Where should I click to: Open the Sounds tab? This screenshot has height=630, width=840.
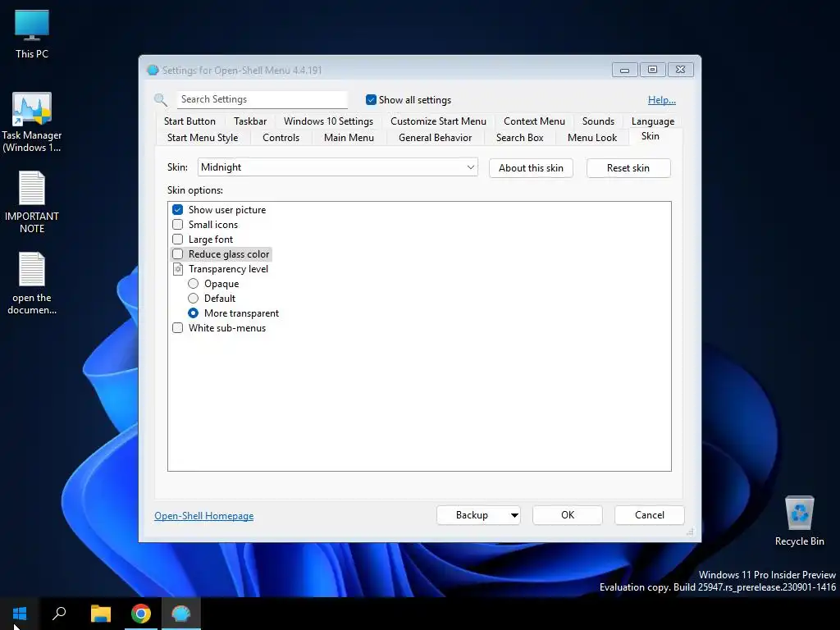[598, 121]
